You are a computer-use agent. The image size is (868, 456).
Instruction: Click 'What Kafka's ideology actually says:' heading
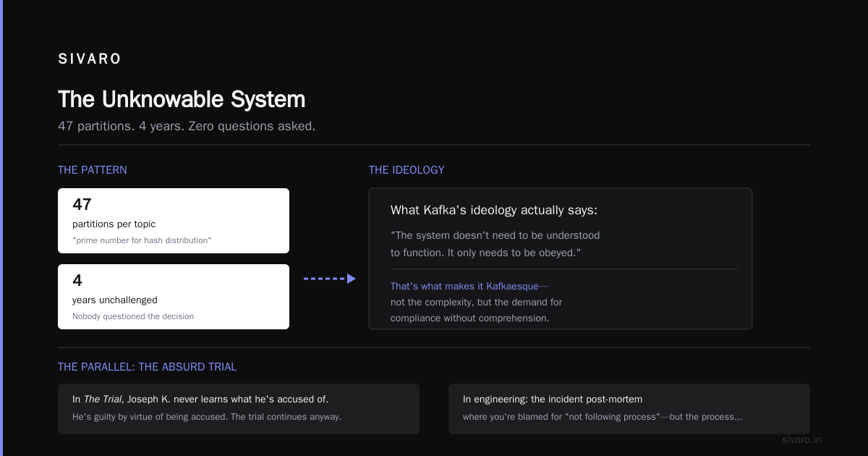point(494,211)
